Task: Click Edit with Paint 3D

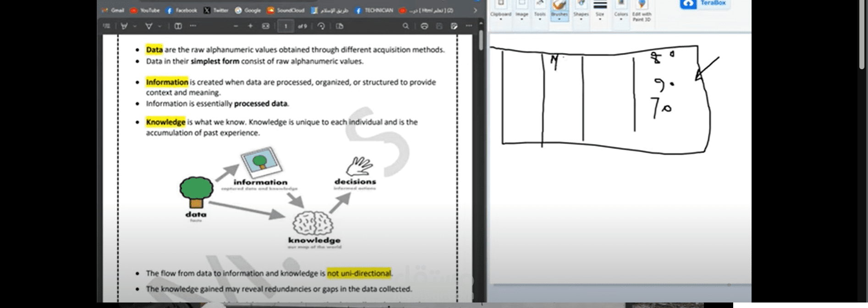Action: tap(641, 11)
